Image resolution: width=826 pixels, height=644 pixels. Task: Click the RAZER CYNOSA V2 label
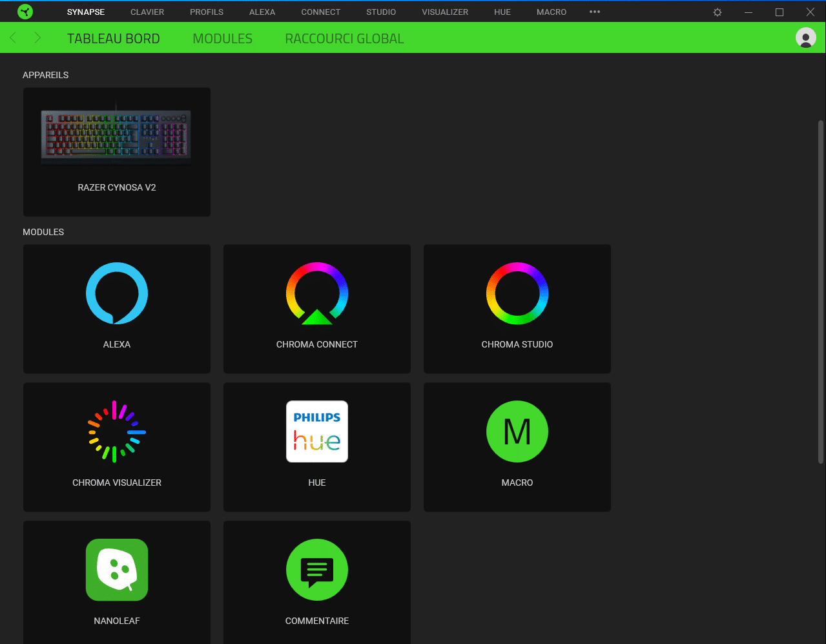117,187
